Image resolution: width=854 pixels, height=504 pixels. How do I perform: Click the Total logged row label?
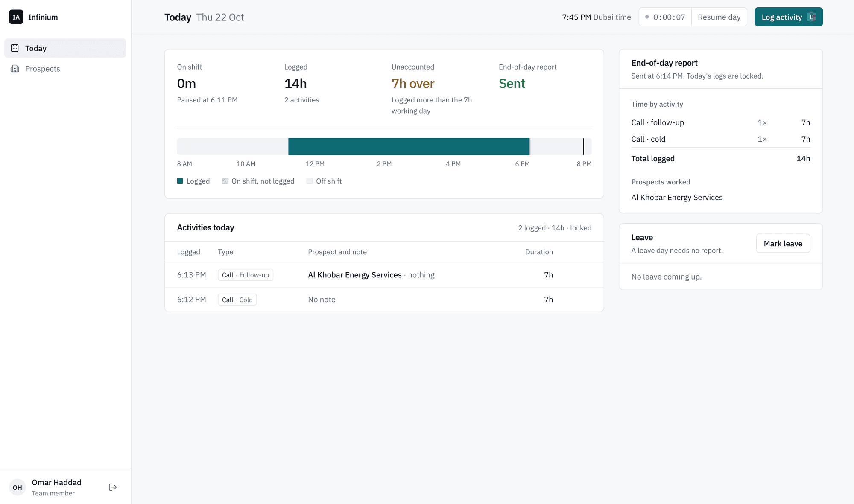click(x=653, y=159)
